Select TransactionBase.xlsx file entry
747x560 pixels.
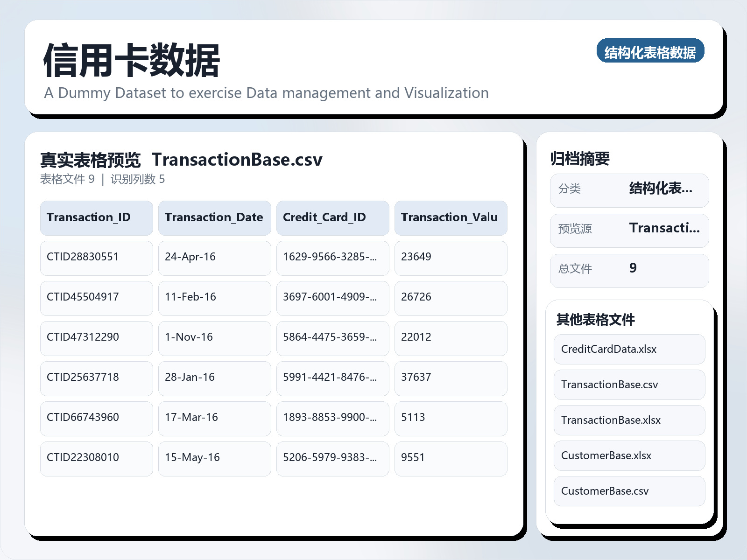(629, 420)
